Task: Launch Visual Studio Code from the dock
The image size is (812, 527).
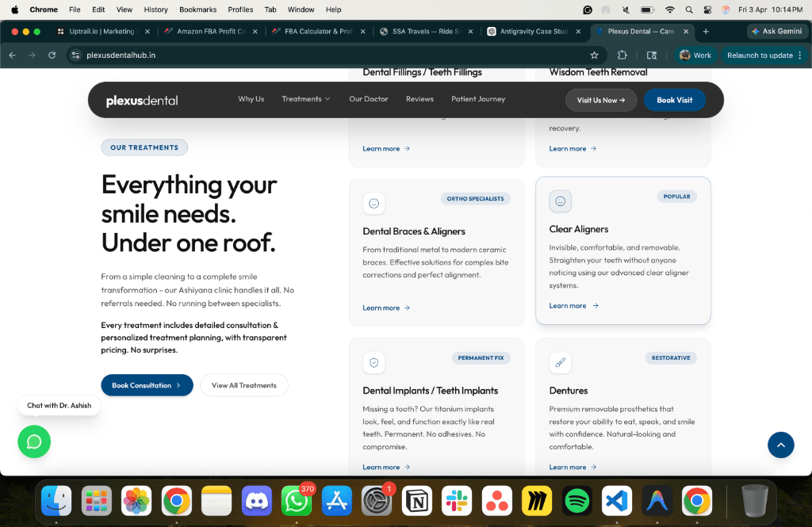Action: click(617, 501)
